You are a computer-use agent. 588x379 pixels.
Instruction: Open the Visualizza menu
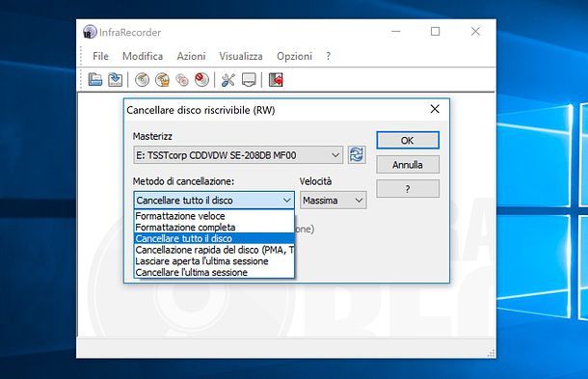tap(241, 56)
